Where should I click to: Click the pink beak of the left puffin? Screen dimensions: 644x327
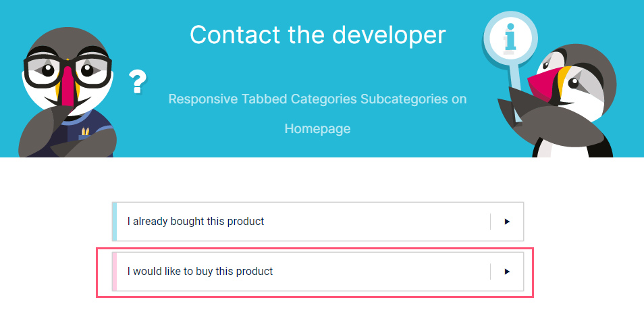coord(67,86)
